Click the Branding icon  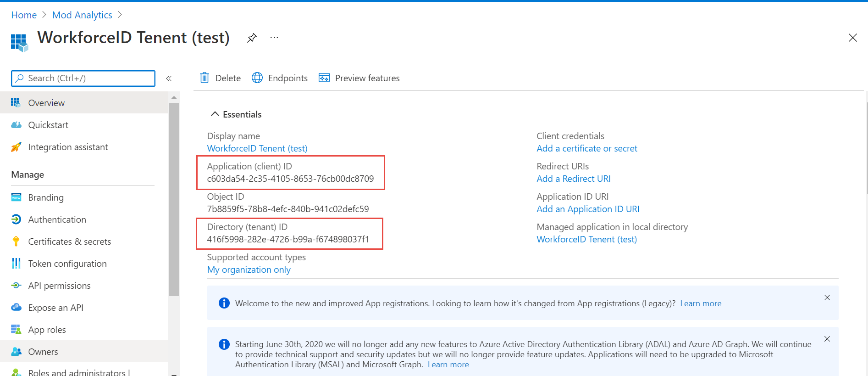pyautogui.click(x=16, y=197)
